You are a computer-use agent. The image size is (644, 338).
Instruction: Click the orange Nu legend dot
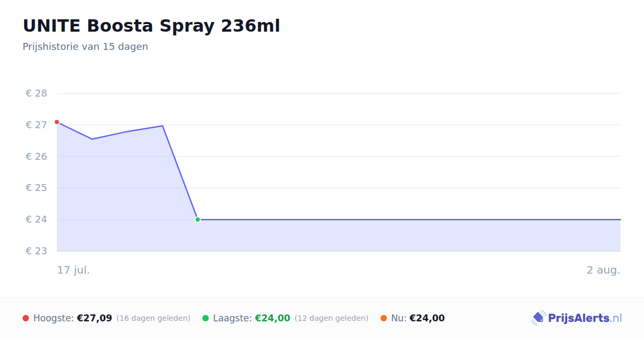384,318
